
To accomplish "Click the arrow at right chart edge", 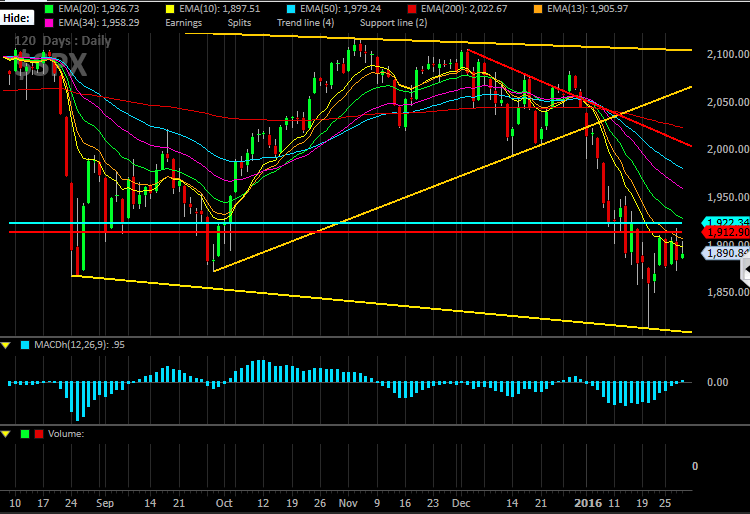I will [x=747, y=270].
